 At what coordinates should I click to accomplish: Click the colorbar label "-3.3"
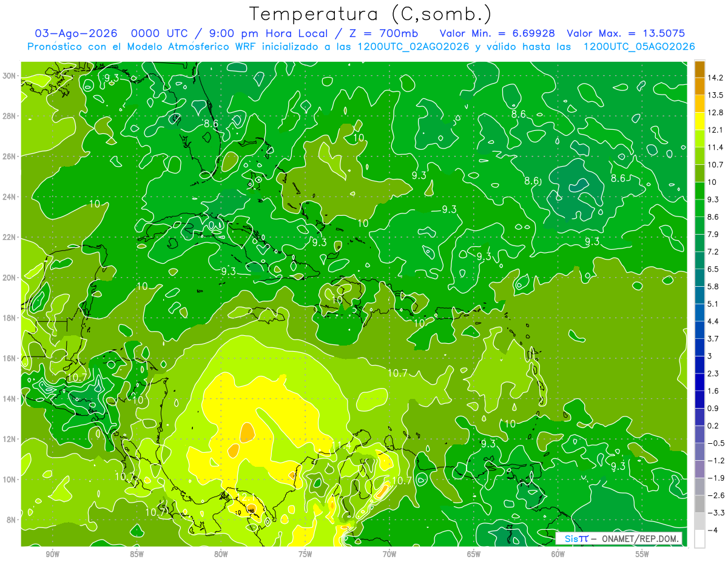pos(716,513)
